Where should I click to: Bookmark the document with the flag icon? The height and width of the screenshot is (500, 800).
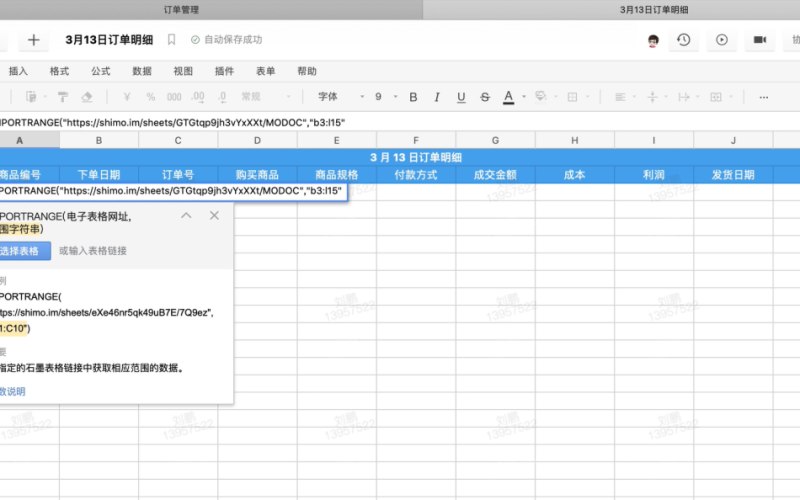tap(171, 40)
